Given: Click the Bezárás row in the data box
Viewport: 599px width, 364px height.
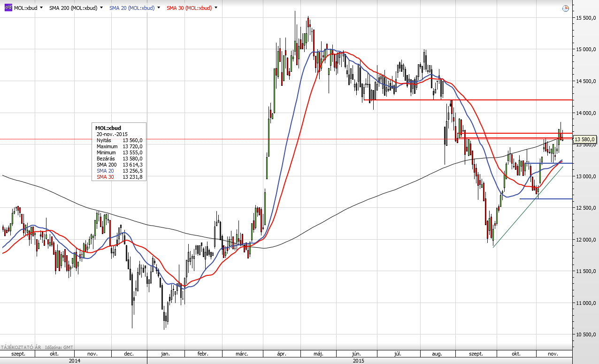Looking at the screenshot, I should click(x=119, y=159).
